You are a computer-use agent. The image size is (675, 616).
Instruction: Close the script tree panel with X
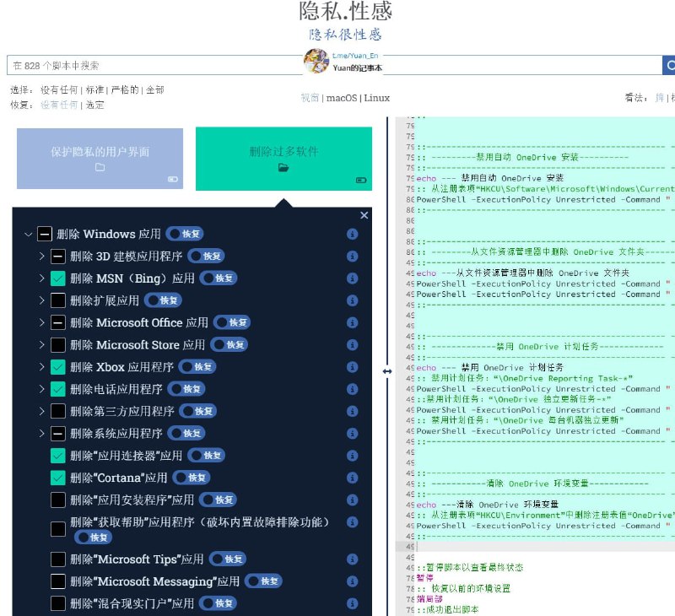coord(364,215)
